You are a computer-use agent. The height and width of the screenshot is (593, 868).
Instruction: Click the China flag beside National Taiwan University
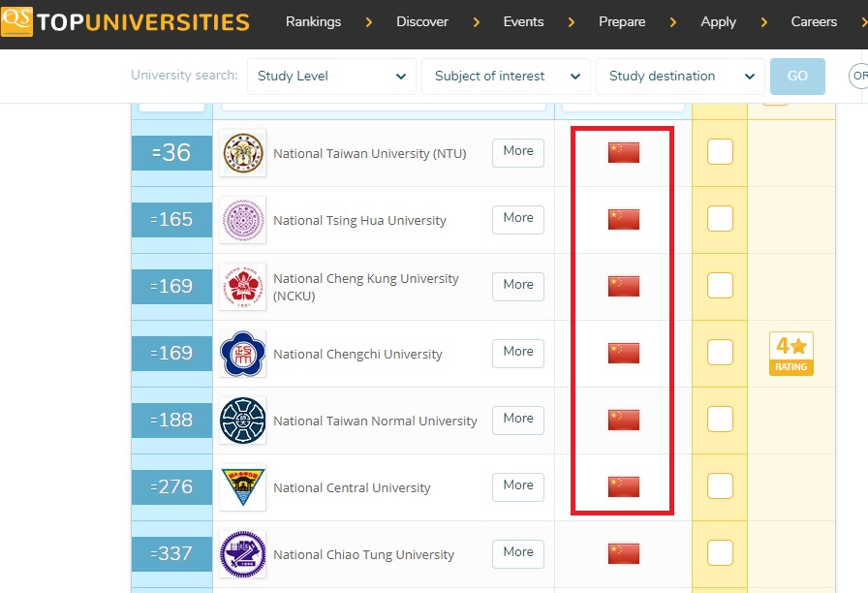pyautogui.click(x=623, y=152)
